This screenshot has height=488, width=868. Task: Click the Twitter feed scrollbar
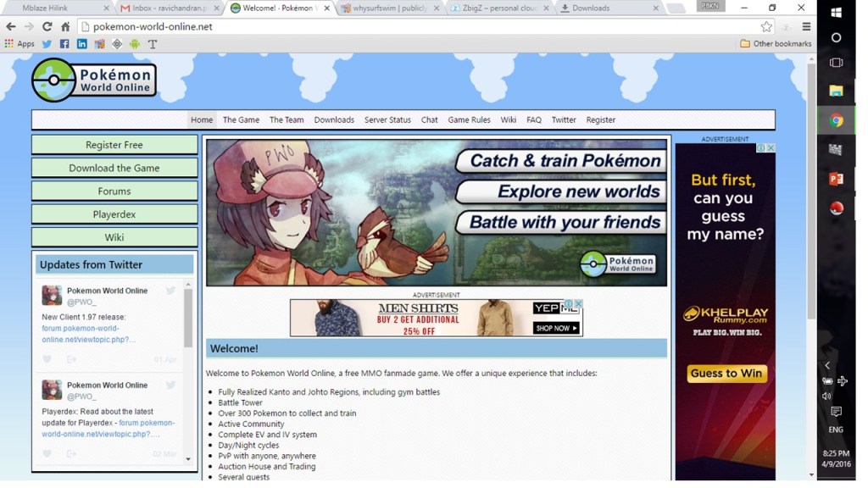[x=188, y=322]
